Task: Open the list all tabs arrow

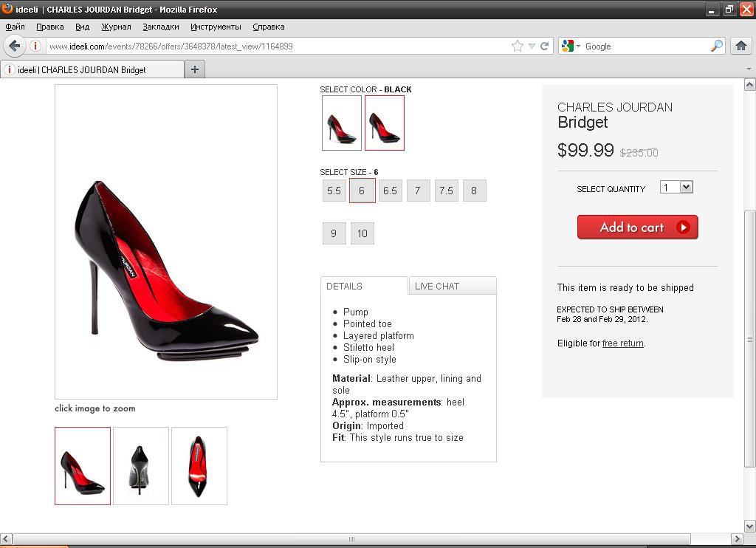Action: click(749, 69)
